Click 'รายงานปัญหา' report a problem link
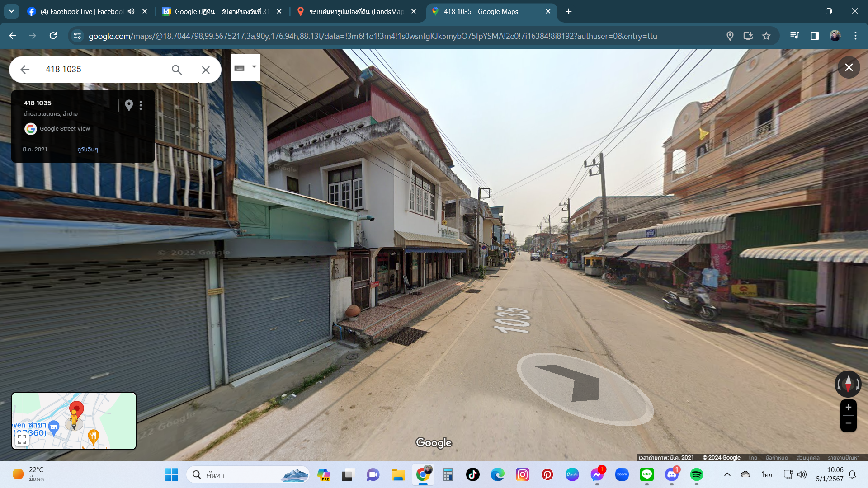 click(x=844, y=457)
